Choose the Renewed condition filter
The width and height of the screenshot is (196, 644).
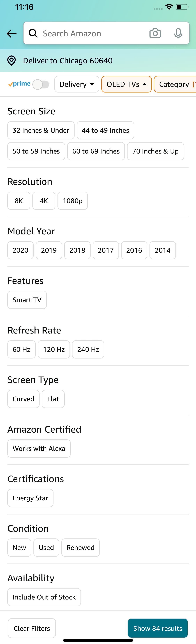[80, 548]
